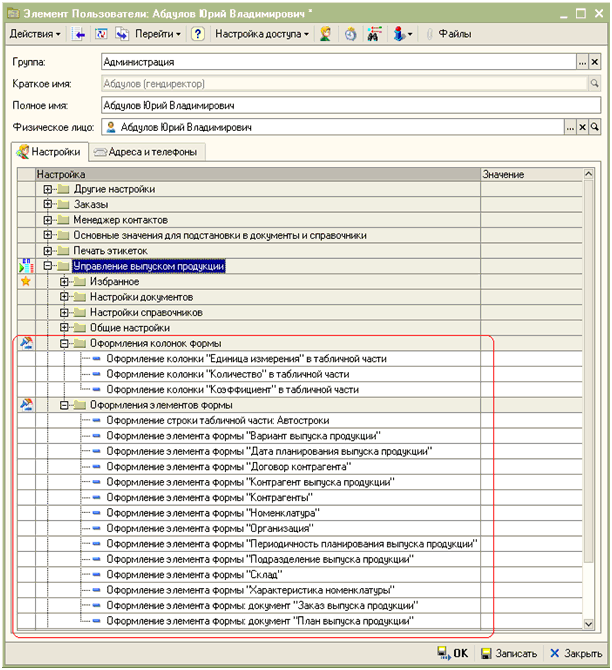Expand the Заказы folder
Image resolution: width=612 pixels, height=670 pixels.
[x=48, y=205]
